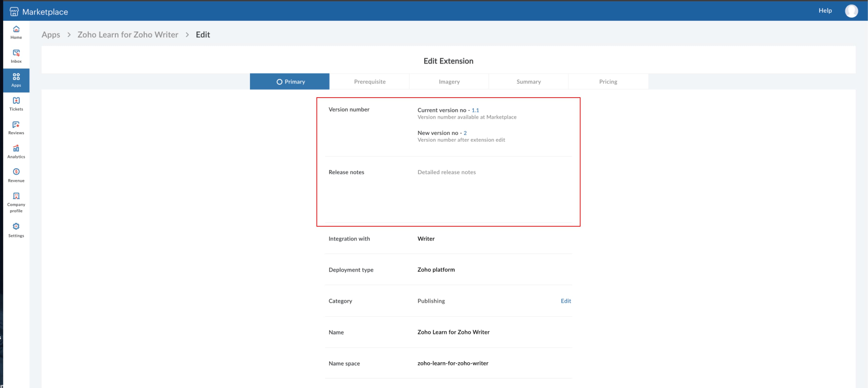Click 'Version number after extension edit' text
Viewport: 868px width, 388px height.
click(x=461, y=140)
